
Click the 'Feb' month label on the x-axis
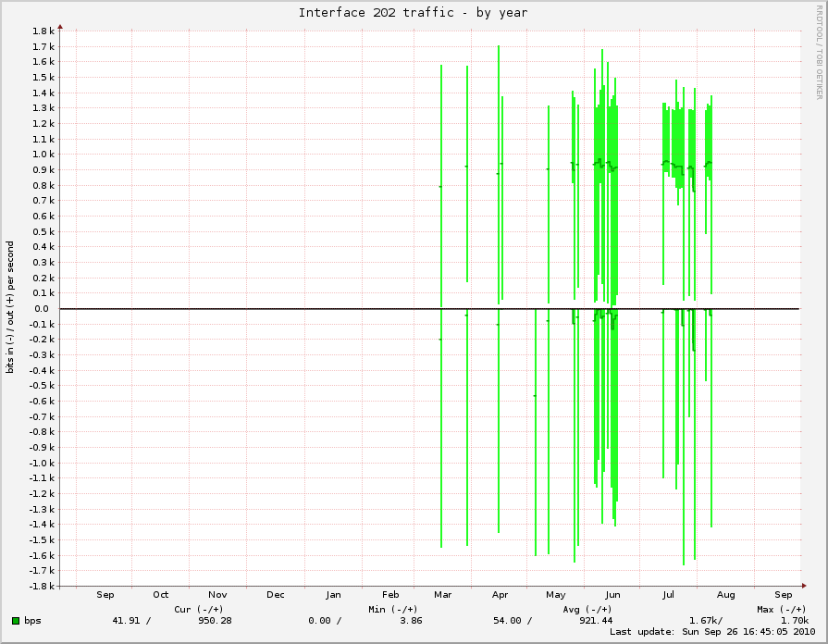point(390,595)
